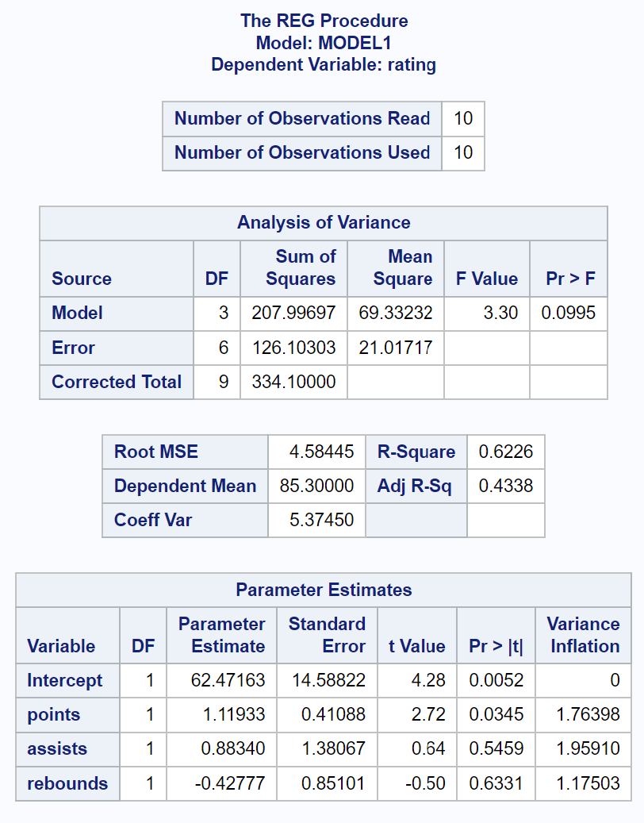
Task: Click the F value 3.30
Action: pos(500,313)
